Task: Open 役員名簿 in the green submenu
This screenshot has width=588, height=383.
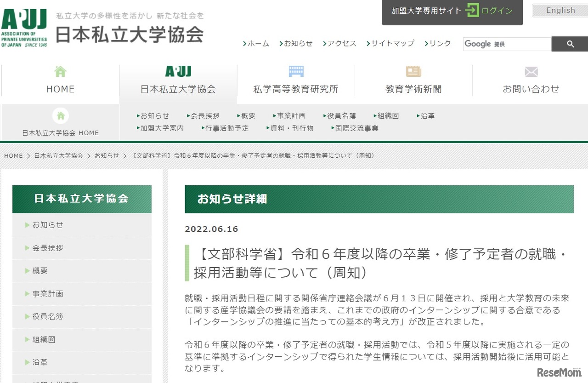Action: 339,116
